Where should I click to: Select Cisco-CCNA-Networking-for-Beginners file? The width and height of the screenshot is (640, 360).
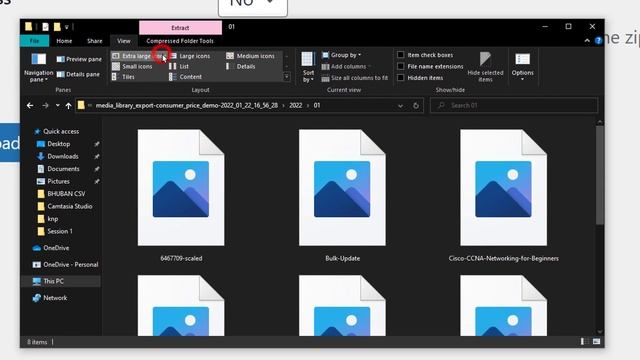pos(503,195)
